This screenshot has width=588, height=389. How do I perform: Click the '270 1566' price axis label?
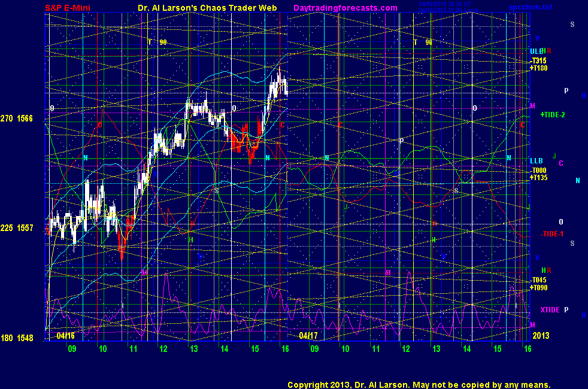point(17,119)
